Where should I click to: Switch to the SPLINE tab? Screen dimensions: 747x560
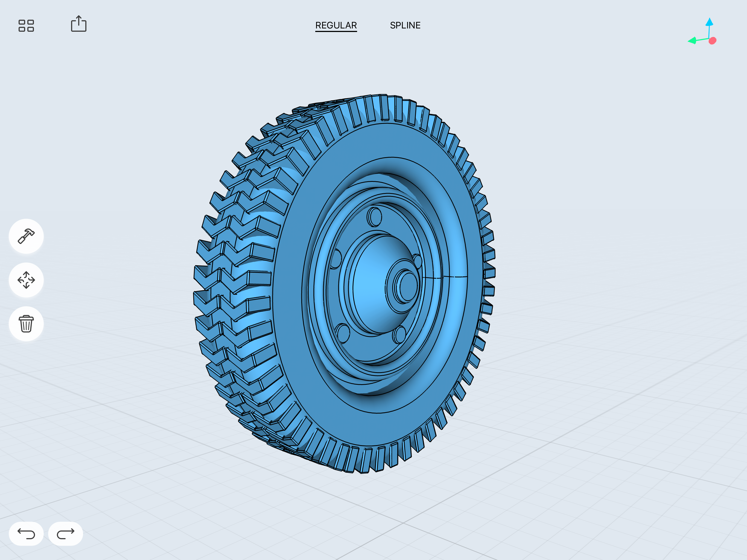click(405, 25)
